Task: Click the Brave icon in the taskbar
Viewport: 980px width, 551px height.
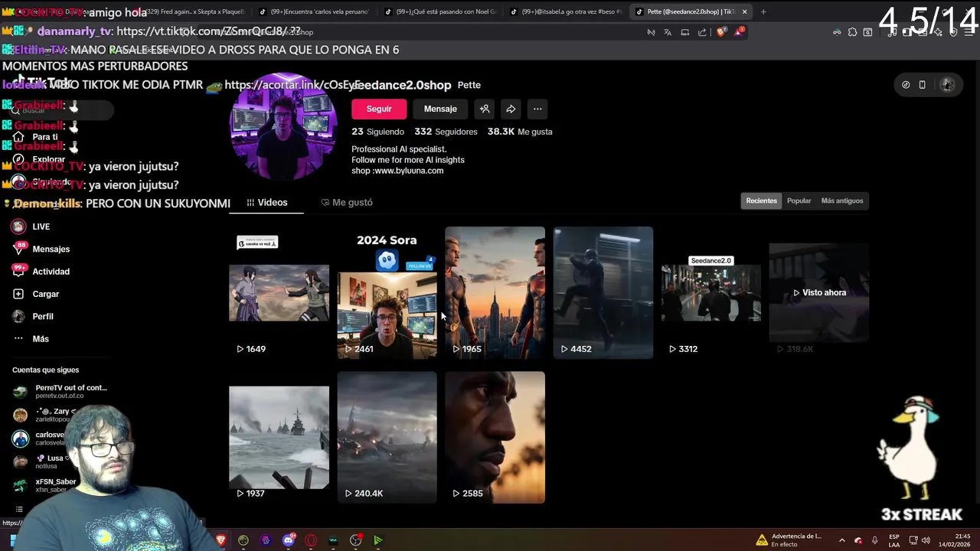Action: (221, 540)
